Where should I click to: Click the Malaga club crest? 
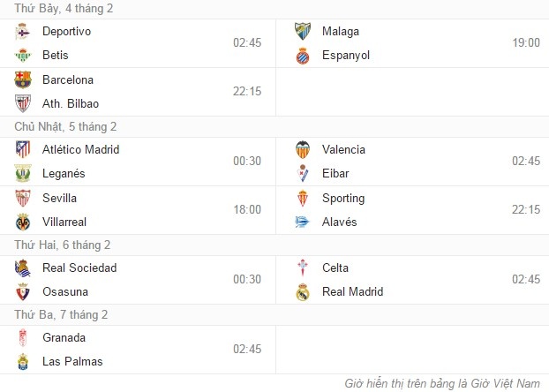pyautogui.click(x=303, y=32)
